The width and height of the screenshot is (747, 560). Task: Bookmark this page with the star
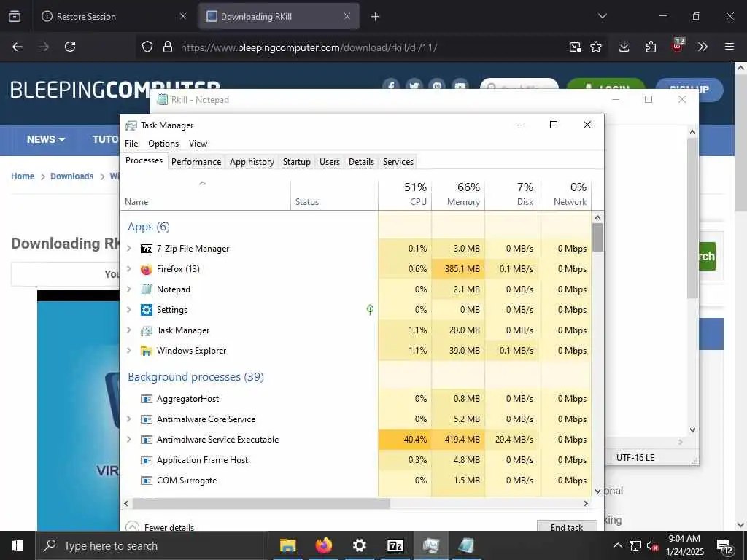(596, 47)
